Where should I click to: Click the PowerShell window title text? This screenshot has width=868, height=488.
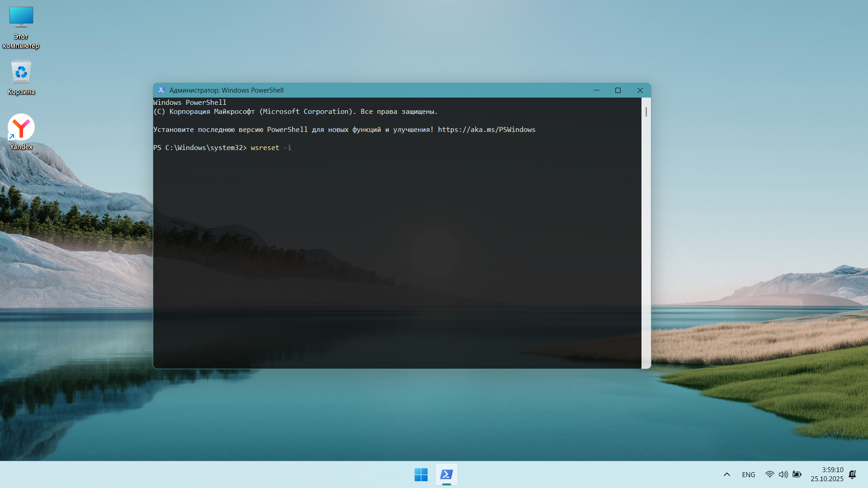226,90
